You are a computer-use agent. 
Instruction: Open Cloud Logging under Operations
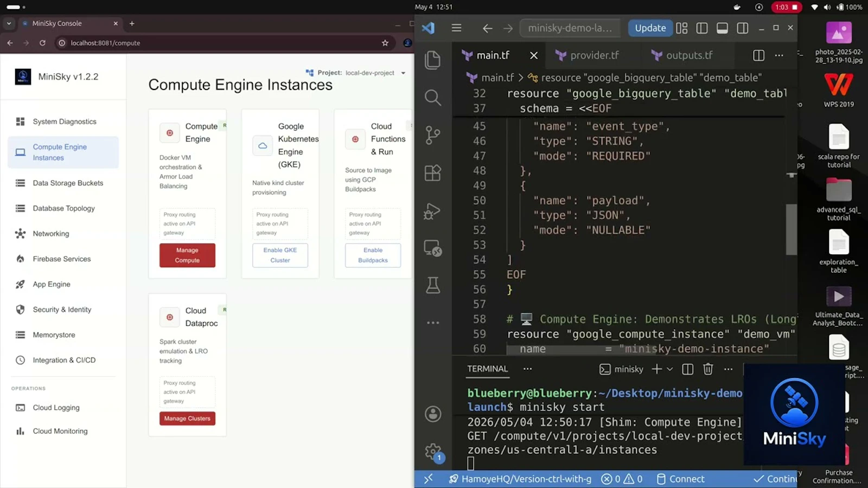(x=63, y=408)
